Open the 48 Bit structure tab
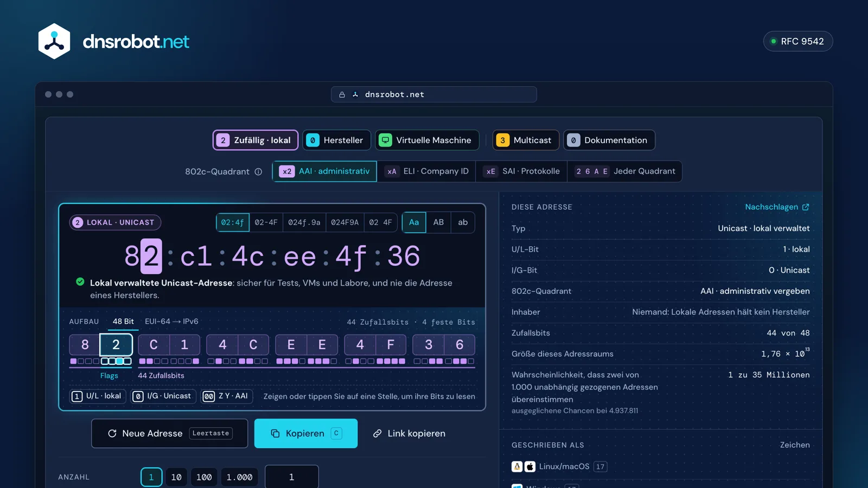 click(123, 322)
